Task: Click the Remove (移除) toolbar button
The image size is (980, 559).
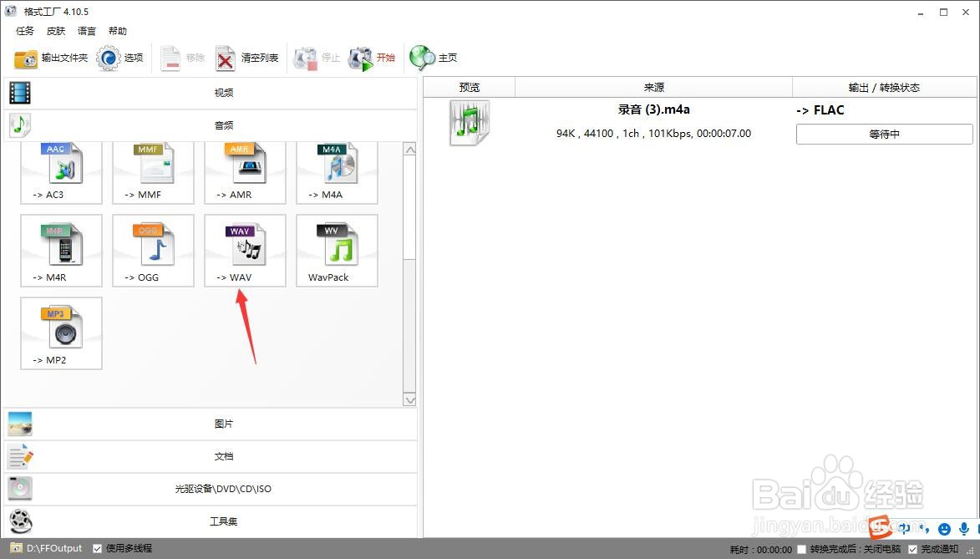Action: click(x=182, y=58)
